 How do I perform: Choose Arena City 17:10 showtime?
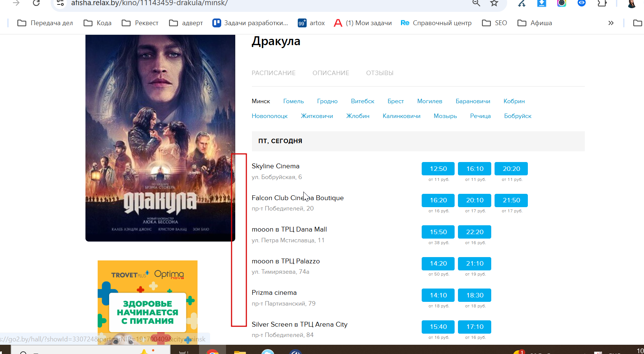(x=475, y=327)
